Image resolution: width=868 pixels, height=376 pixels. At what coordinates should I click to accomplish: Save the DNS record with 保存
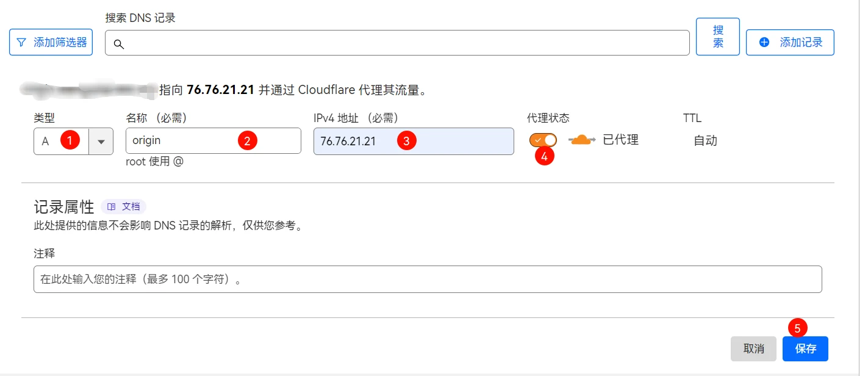click(805, 349)
